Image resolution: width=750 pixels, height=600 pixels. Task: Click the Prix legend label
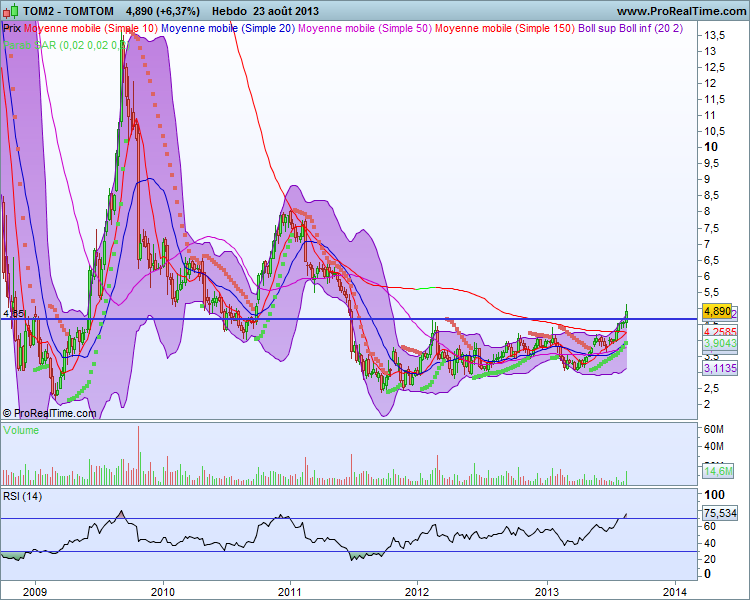(x=12, y=28)
